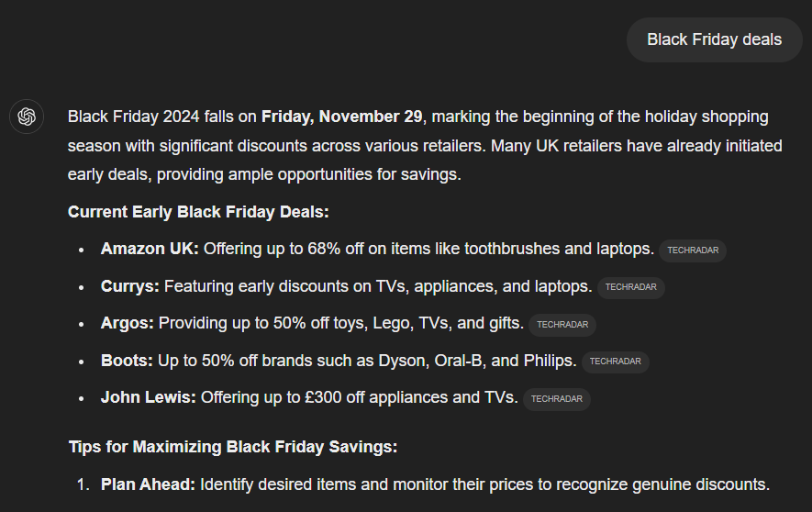The image size is (812, 512).
Task: Click the "Current Early Black Friday Deals:" heading
Action: (198, 212)
